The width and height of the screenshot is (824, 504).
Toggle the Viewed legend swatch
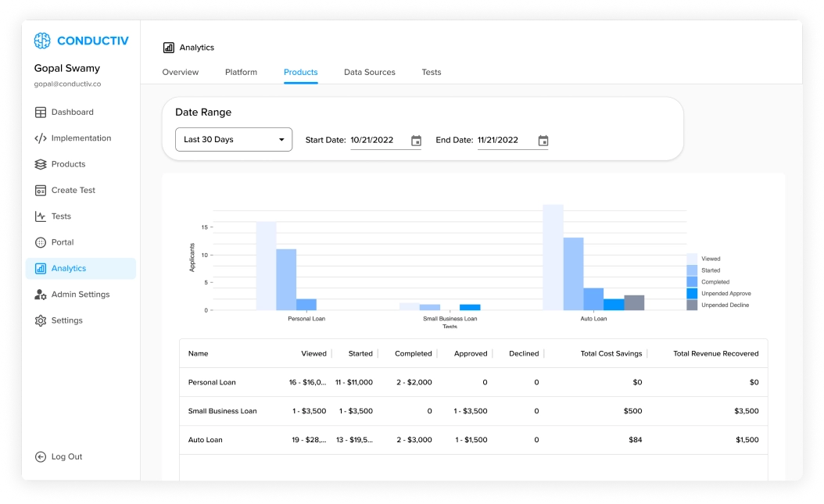pyautogui.click(x=692, y=259)
